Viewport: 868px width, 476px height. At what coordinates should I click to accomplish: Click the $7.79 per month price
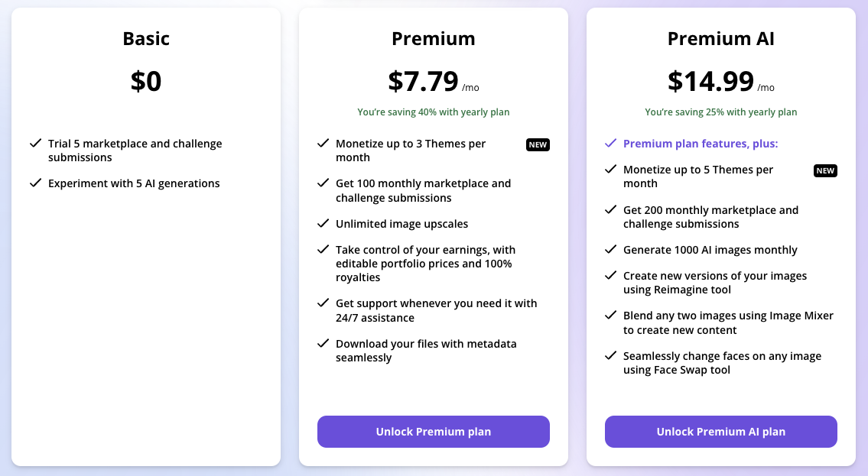[424, 81]
